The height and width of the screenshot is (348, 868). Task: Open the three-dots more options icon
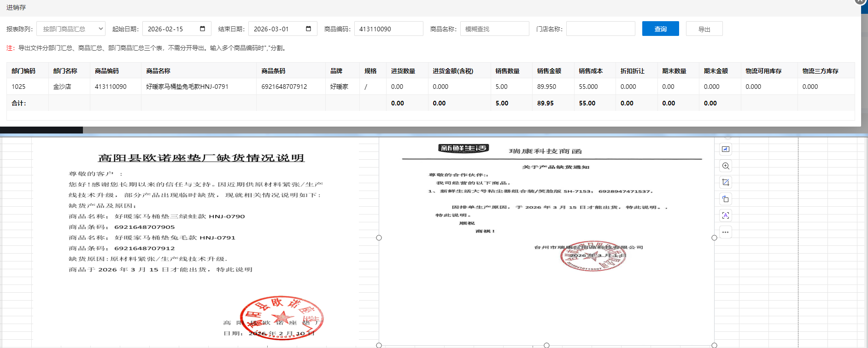(x=726, y=232)
